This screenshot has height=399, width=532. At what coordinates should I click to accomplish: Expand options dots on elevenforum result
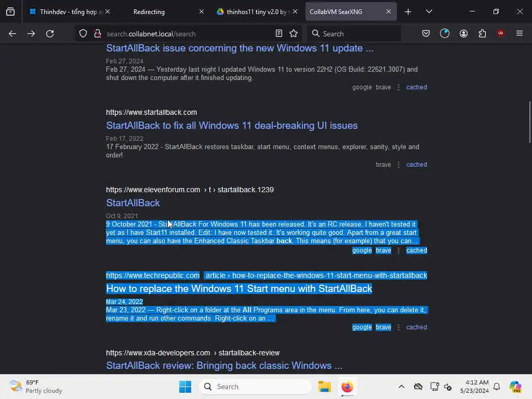398,250
